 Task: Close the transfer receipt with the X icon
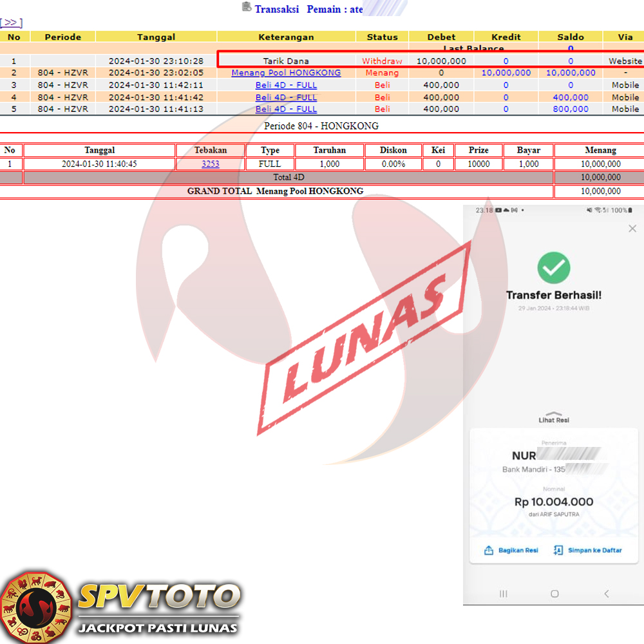[x=632, y=229]
